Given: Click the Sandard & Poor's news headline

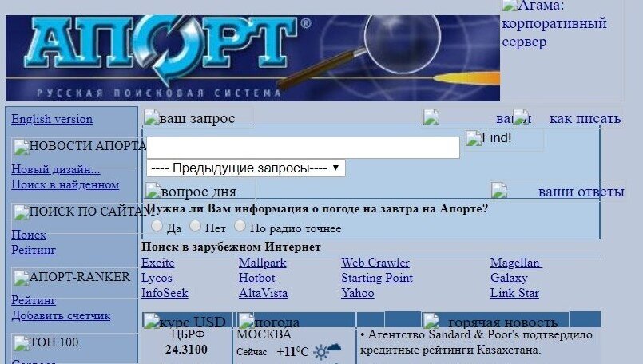Looking at the screenshot, I should 476,342.
